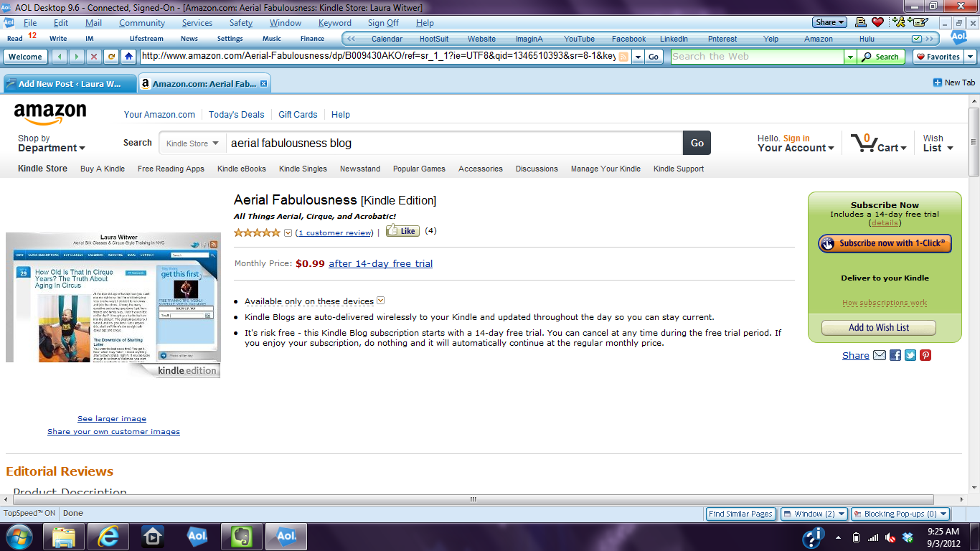Image resolution: width=980 pixels, height=551 pixels.
Task: Show hidden system tray icons arrow
Action: (x=838, y=537)
